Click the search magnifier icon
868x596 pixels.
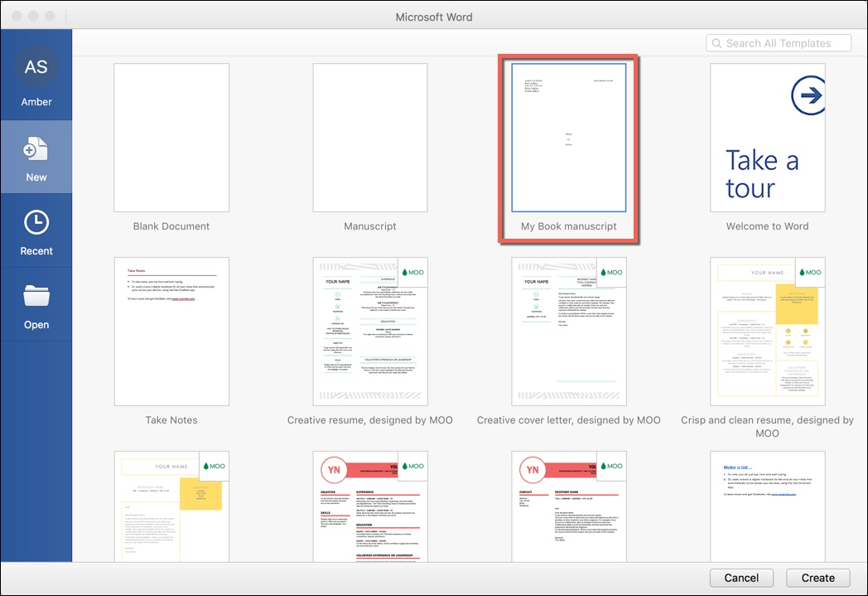pyautogui.click(x=716, y=43)
